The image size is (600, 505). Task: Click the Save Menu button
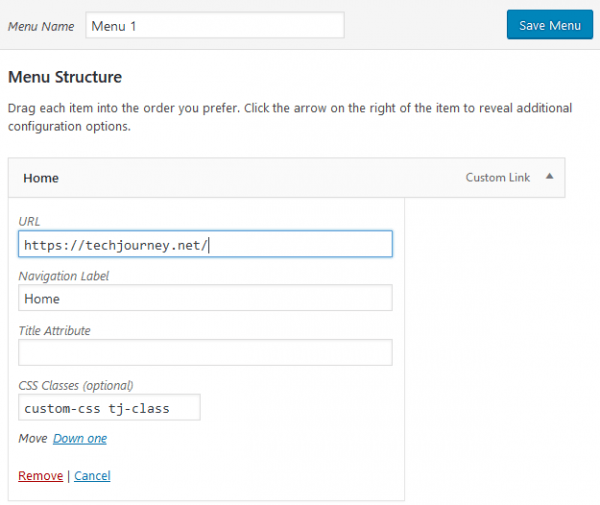550,25
